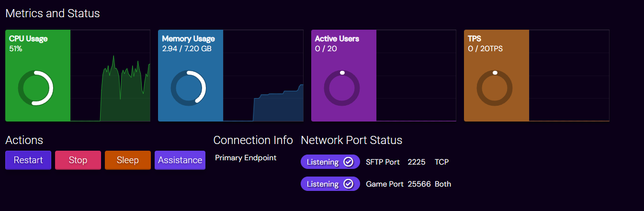Screen dimensions: 644x211
Task: Click the SFTP Port Listening badge
Action: pyautogui.click(x=330, y=162)
